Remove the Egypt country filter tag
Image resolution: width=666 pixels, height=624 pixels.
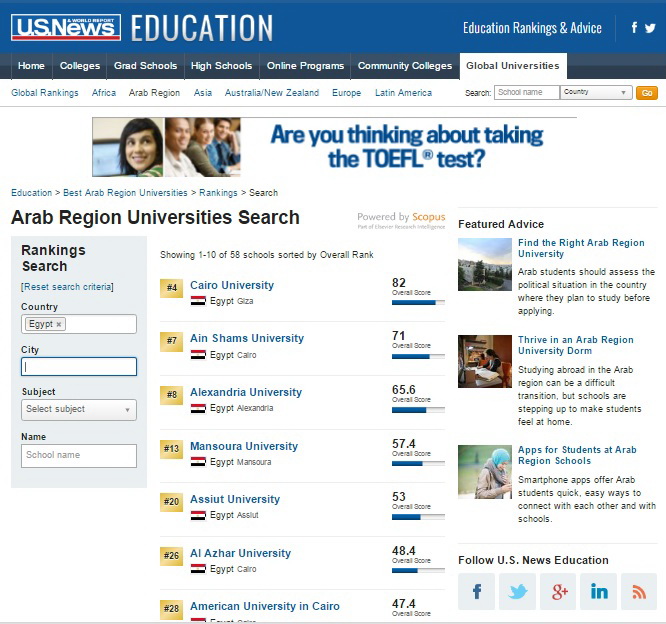[x=59, y=324]
